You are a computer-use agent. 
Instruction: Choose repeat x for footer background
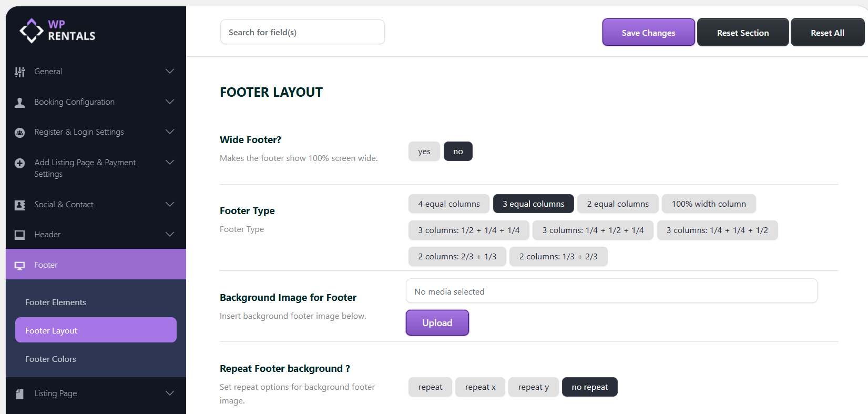(x=480, y=387)
